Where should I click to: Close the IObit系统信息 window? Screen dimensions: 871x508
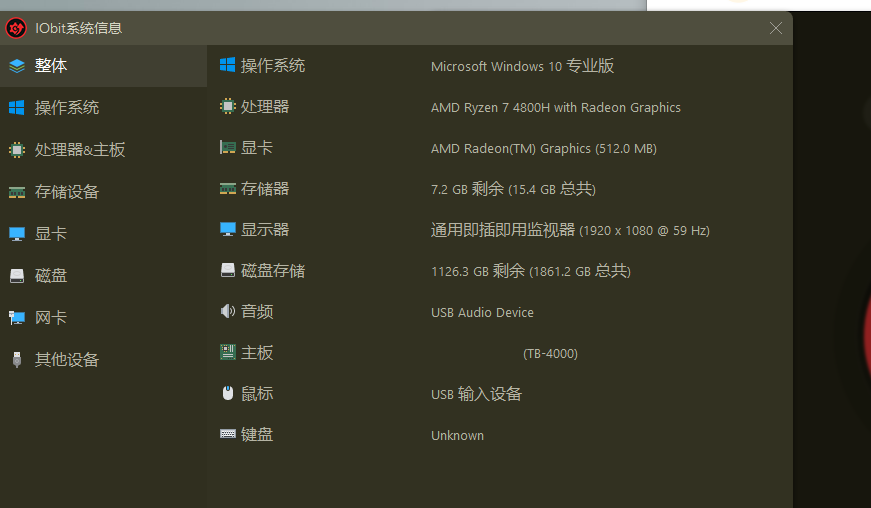point(775,28)
